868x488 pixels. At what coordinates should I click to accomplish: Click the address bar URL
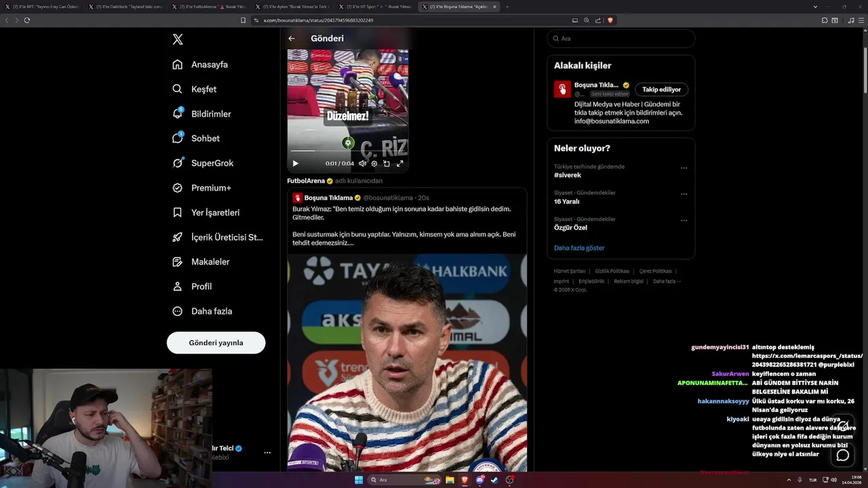click(x=318, y=20)
